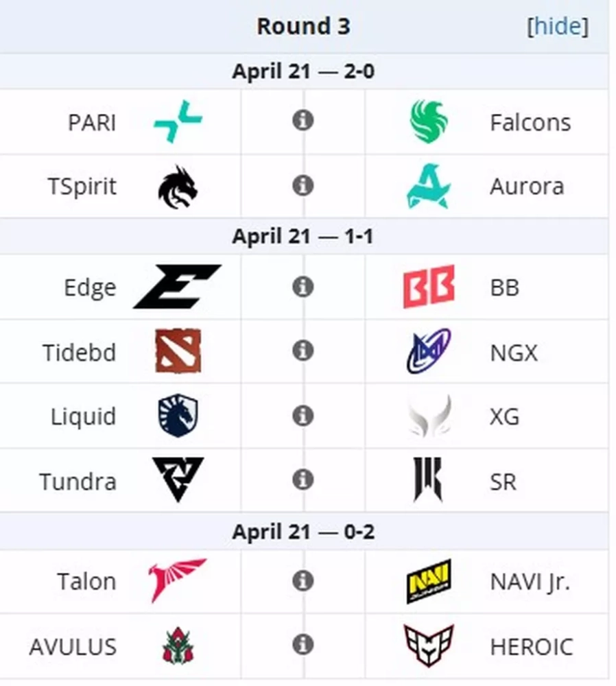Screen dimensions: 616x686
Task: Click the Aurora team logo
Action: pos(429,186)
